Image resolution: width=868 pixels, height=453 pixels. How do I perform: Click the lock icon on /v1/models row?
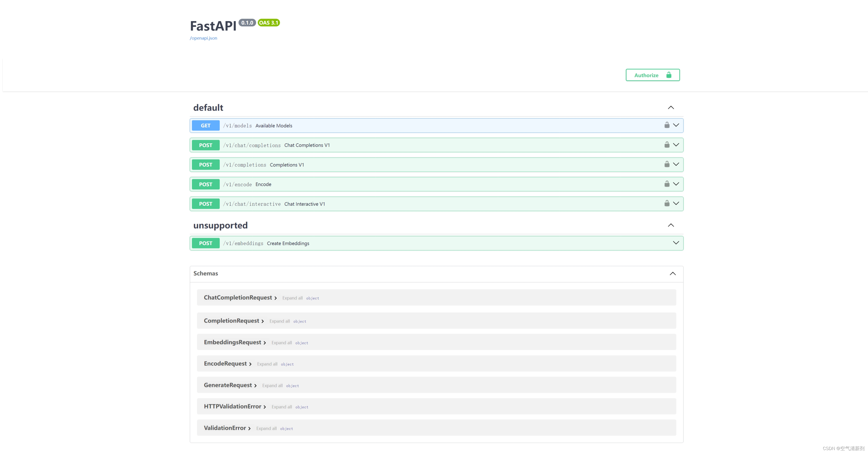[667, 125]
